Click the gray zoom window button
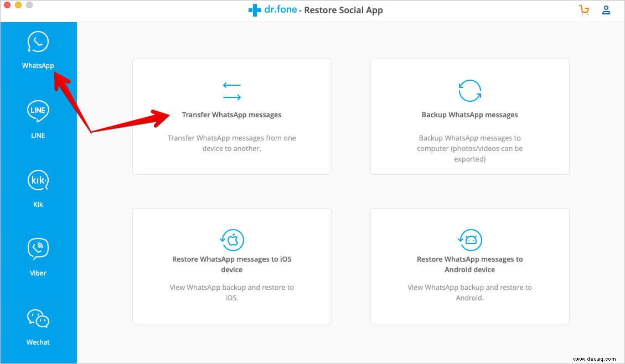Screen dimensions: 625x364 [x=29, y=5]
